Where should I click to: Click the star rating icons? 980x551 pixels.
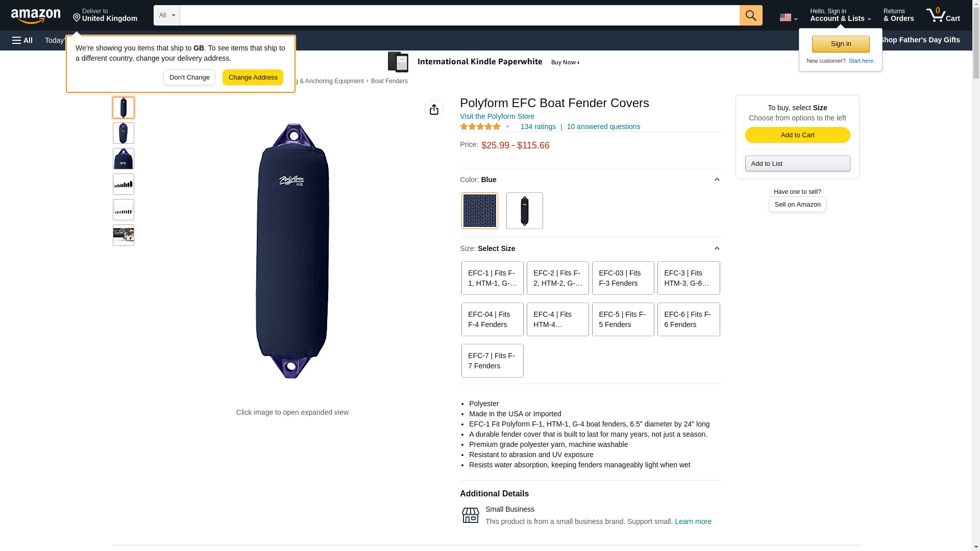(480, 127)
